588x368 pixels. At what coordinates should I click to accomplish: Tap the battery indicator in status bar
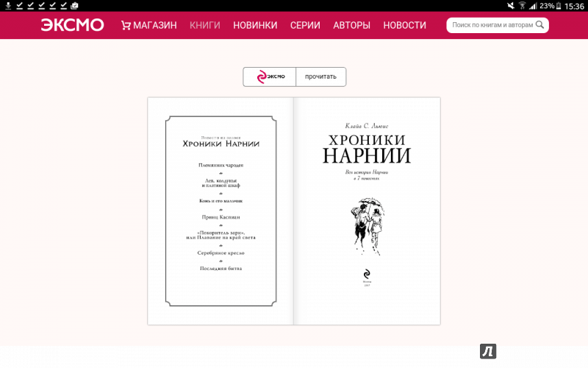click(x=559, y=6)
